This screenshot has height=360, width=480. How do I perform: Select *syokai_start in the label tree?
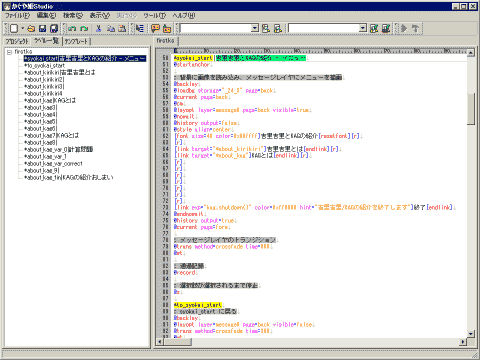pyautogui.click(x=85, y=58)
